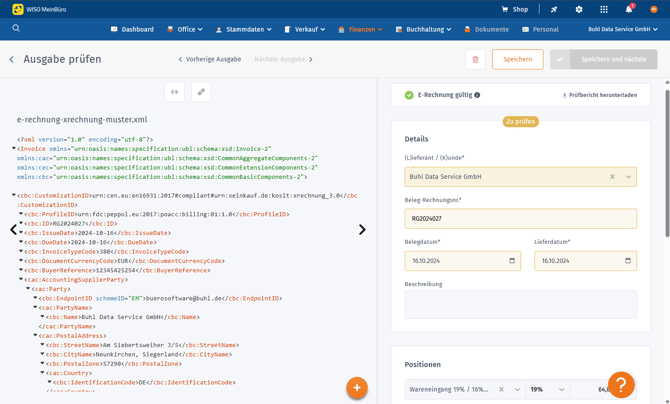
Task: Click the search magnifier icon
Action: [x=16, y=29]
